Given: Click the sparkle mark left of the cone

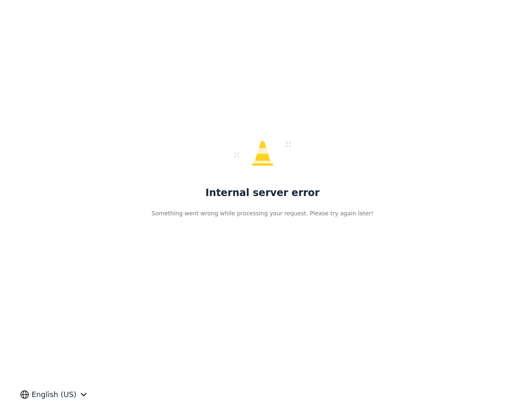Looking at the screenshot, I should 237,155.
